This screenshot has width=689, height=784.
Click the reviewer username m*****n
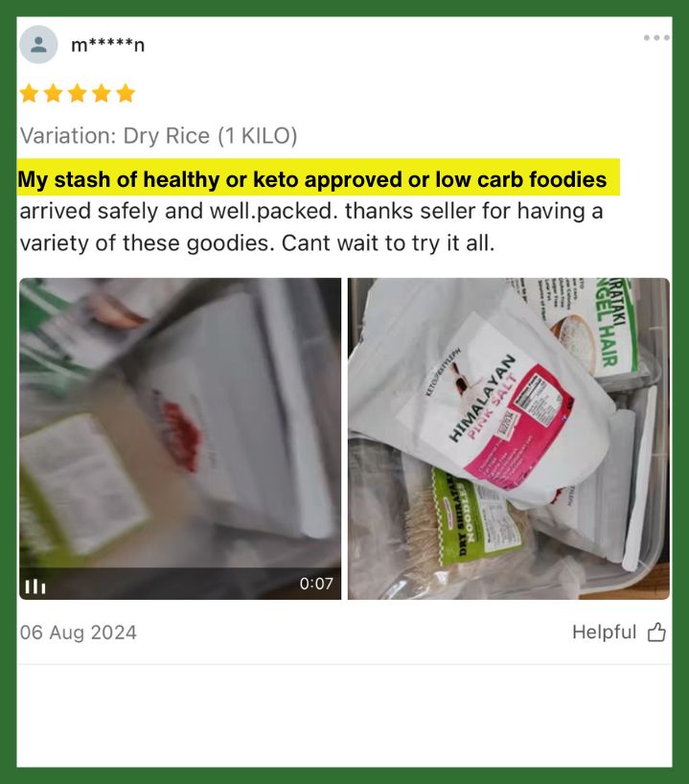pyautogui.click(x=108, y=45)
